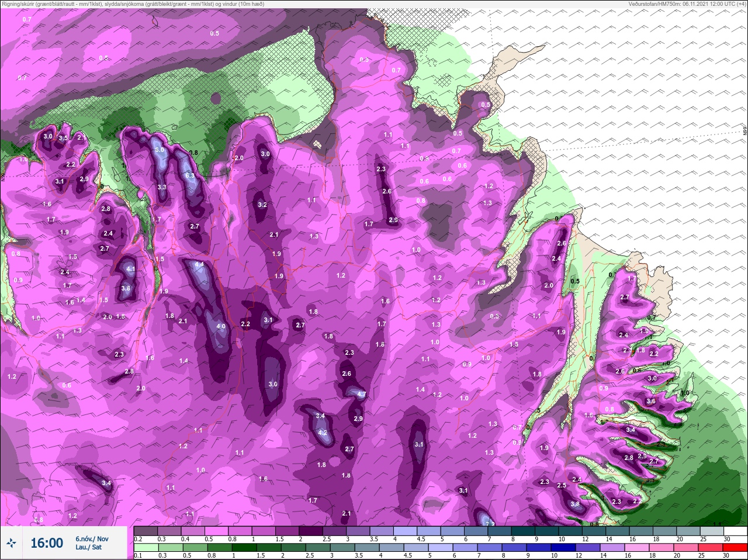This screenshot has height=560, width=748.
Task: Select the dark teal 8 swatch in the upper legend
Action: [524, 531]
